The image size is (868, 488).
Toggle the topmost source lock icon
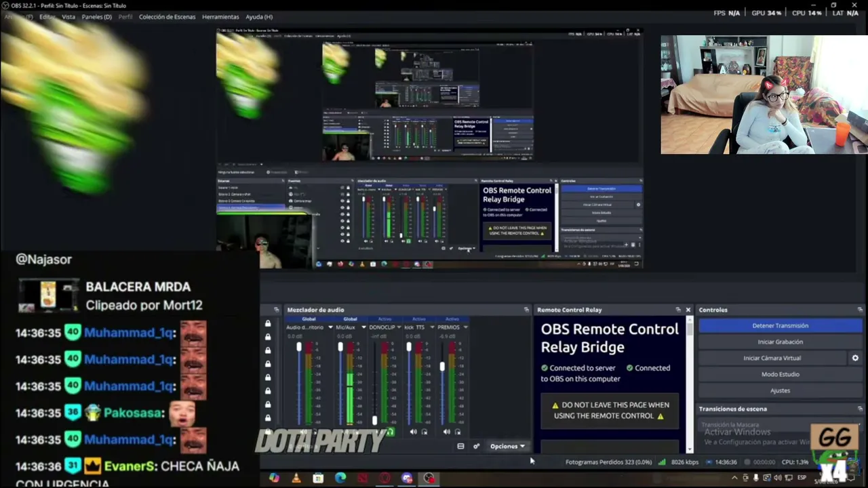[268, 324]
